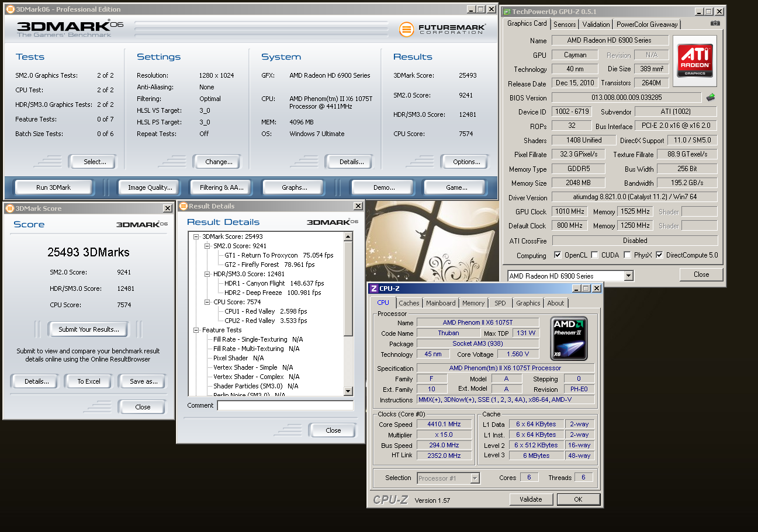The height and width of the screenshot is (532, 758).
Task: Toggle the DirectCompute 5.0 checkbox
Action: pyautogui.click(x=659, y=255)
